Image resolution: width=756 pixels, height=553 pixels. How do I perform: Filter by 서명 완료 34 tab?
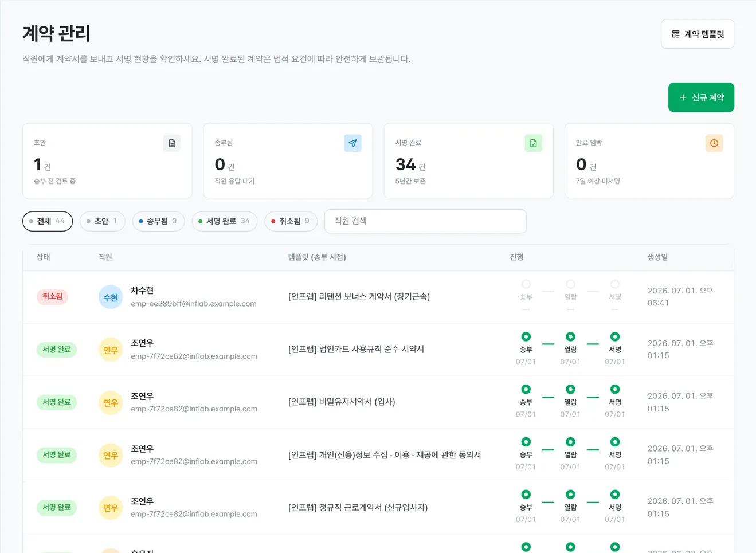point(225,221)
